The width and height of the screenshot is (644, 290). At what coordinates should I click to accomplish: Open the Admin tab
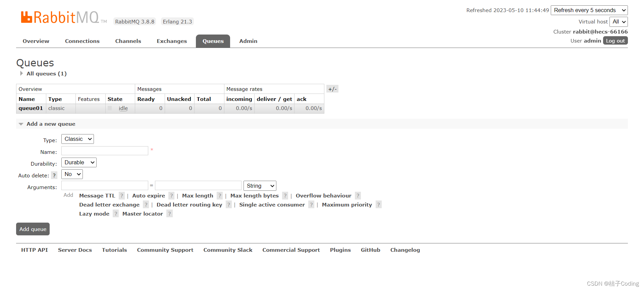248,41
